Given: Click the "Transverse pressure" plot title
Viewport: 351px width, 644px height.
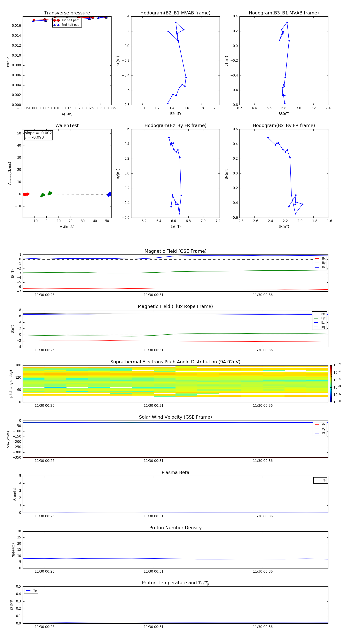Looking at the screenshot, I should (x=67, y=13).
